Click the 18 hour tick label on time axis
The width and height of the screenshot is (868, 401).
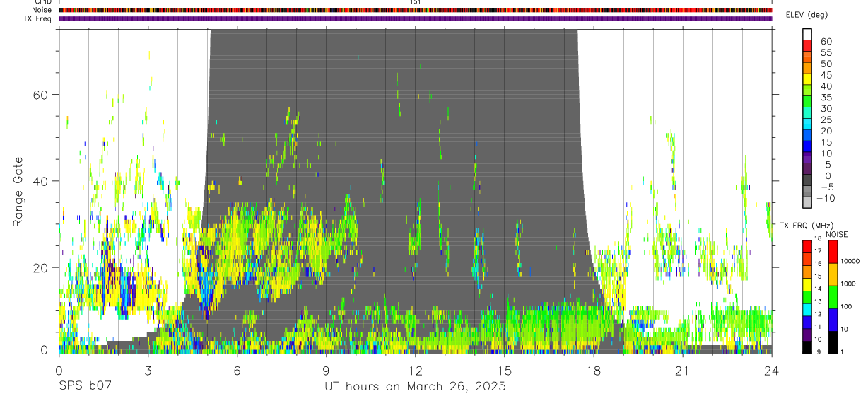[593, 371]
